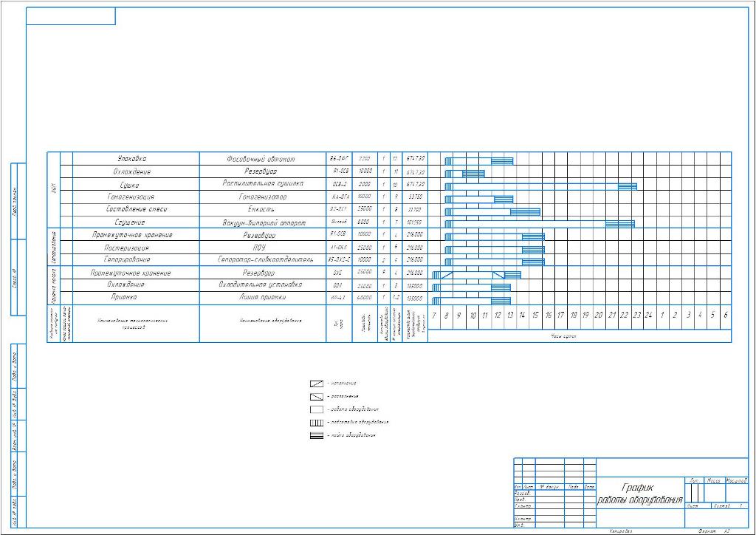The image size is (756, 535).
Task: Click the '674730' value in the Упаковка row
Action: point(415,159)
